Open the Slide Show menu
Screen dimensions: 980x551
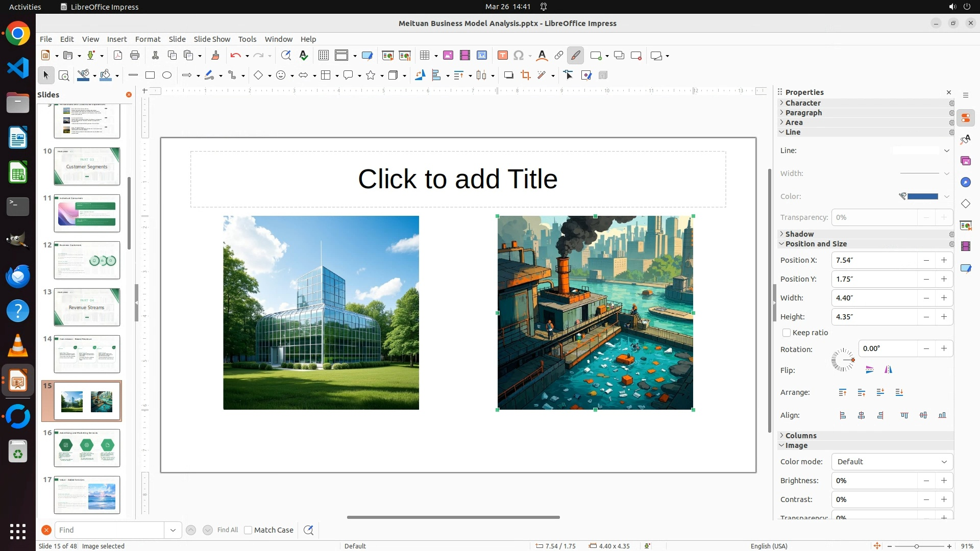point(212,39)
